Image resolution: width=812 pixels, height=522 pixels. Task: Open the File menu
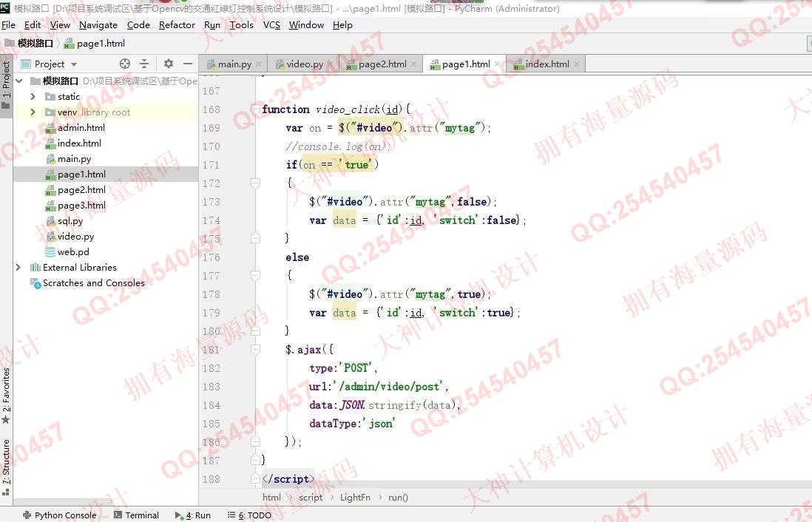click(8, 25)
